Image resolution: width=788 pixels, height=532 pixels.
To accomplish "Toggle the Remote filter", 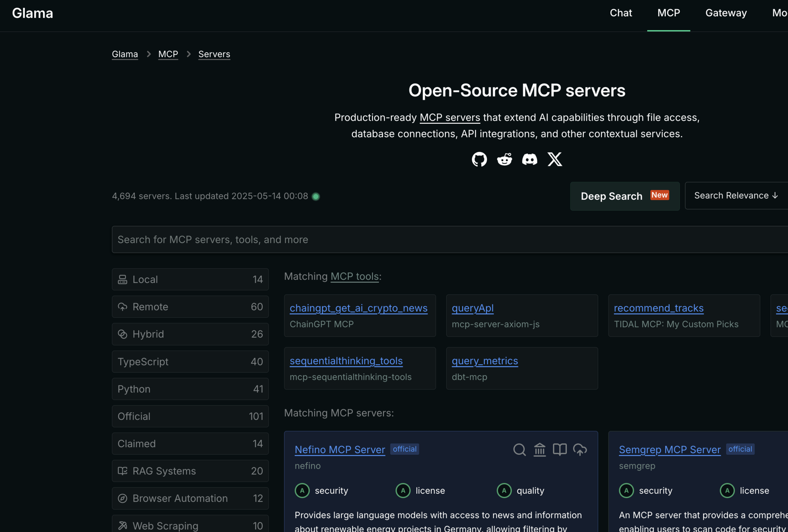I will point(190,307).
